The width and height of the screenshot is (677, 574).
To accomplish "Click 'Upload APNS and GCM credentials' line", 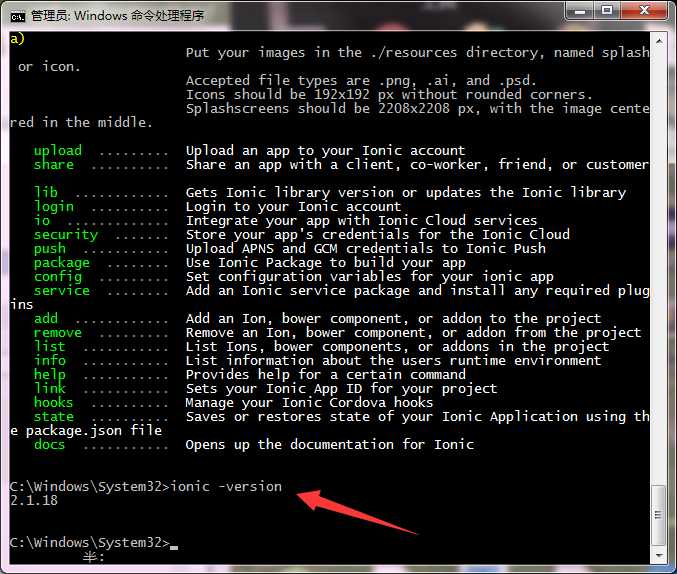I will click(x=366, y=248).
